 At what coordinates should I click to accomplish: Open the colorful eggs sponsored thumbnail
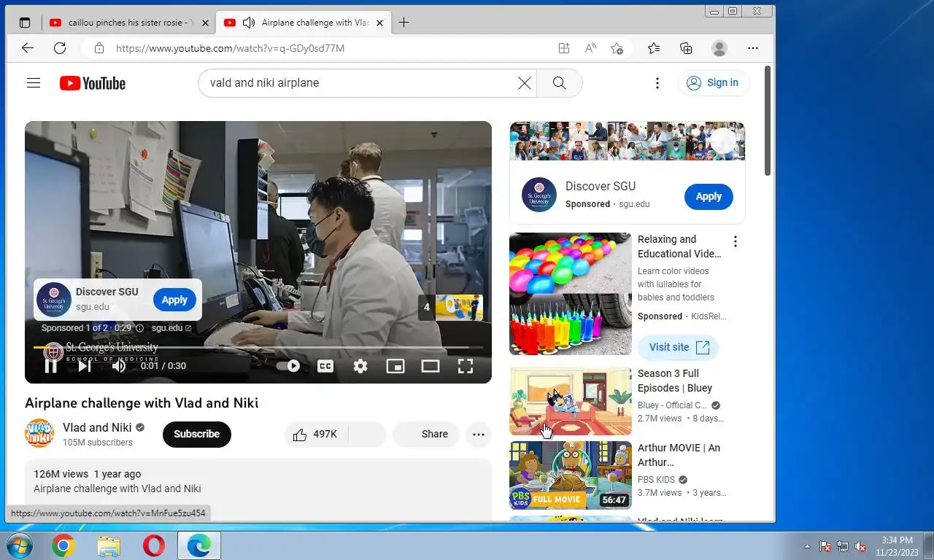coord(571,294)
